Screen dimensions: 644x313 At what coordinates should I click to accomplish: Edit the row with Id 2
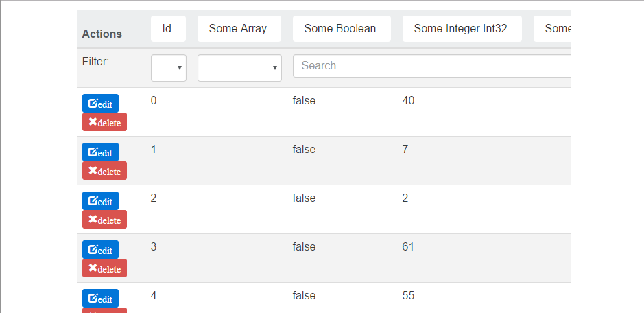pos(100,200)
